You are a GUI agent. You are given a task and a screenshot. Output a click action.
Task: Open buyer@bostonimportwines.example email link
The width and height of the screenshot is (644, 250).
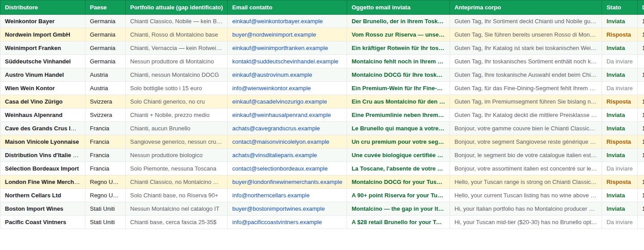pyautogui.click(x=278, y=209)
